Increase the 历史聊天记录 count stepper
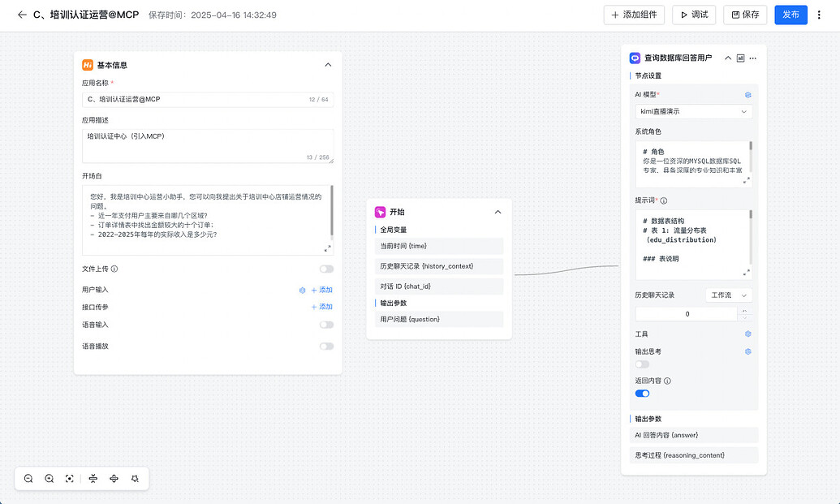The height and width of the screenshot is (504, 840). [x=745, y=309]
